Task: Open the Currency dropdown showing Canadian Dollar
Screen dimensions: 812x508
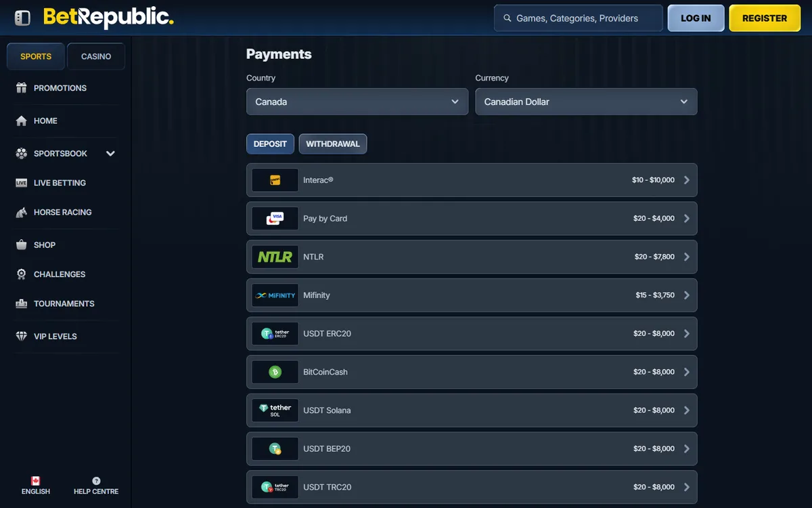Action: pyautogui.click(x=586, y=102)
